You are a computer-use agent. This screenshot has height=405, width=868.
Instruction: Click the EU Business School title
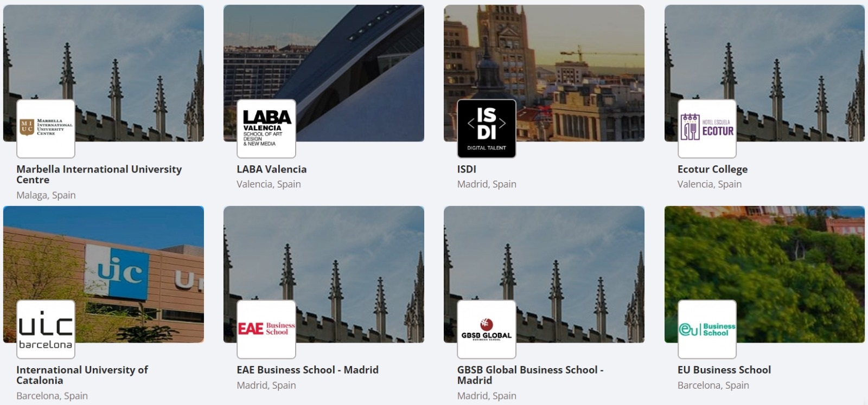(x=724, y=370)
